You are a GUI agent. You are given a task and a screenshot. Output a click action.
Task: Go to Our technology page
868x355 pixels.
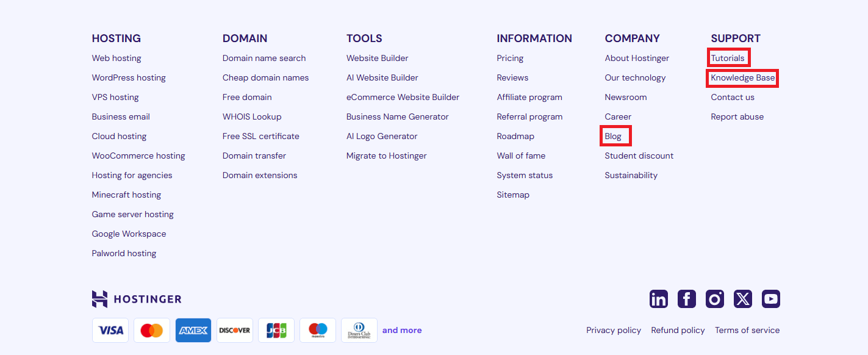tap(636, 77)
